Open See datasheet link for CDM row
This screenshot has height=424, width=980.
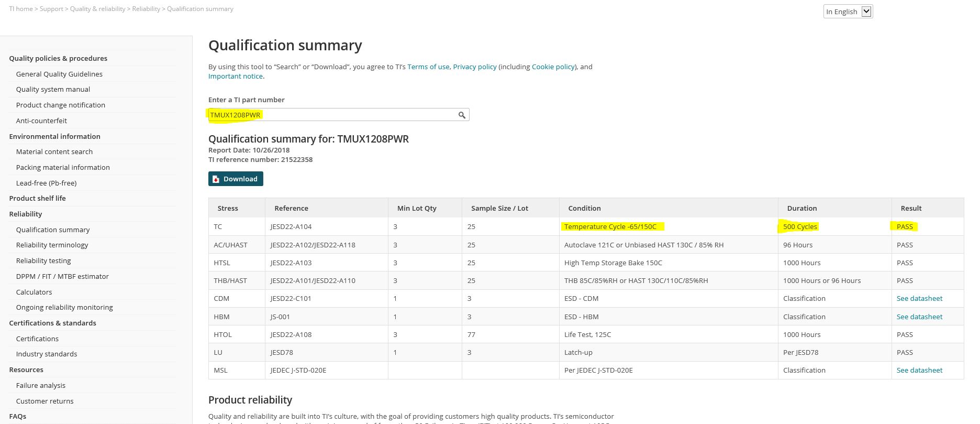point(919,298)
